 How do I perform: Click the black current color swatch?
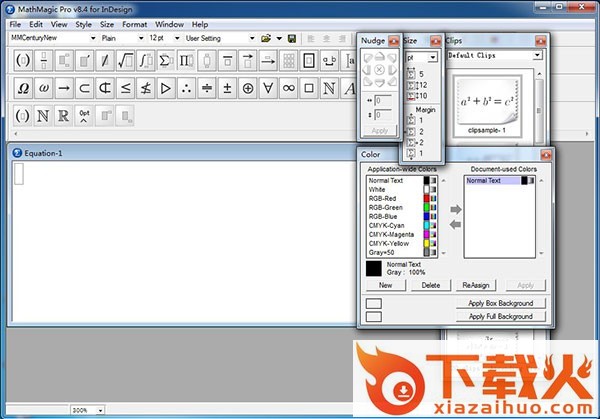374,269
